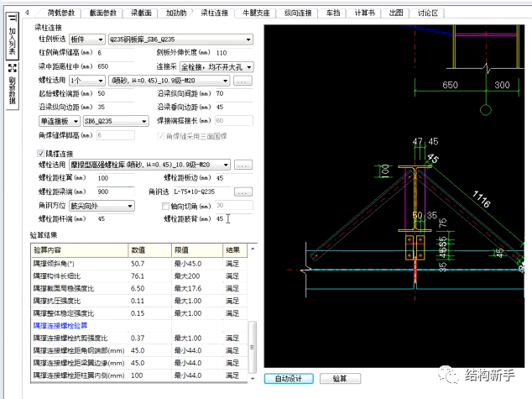Viewport: 532px width, 399px height.
Task: Click the 螺栓距梁端 field showing 900
Action: pos(115,192)
